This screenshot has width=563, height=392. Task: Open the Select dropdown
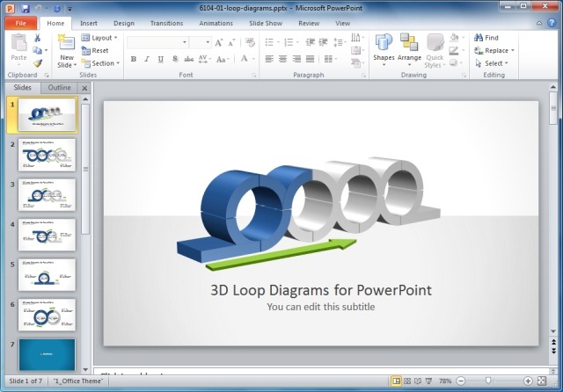tap(492, 63)
